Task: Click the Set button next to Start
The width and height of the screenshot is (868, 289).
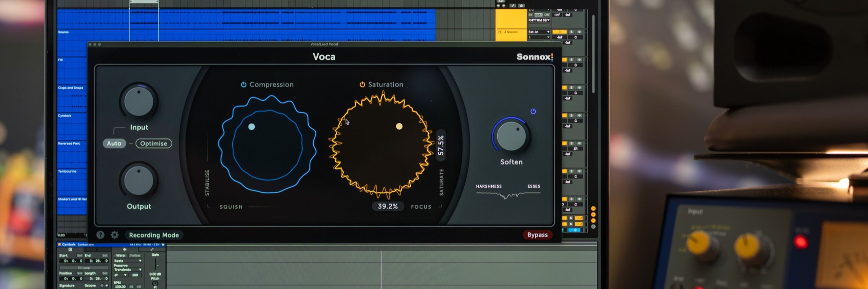Action: click(x=80, y=256)
